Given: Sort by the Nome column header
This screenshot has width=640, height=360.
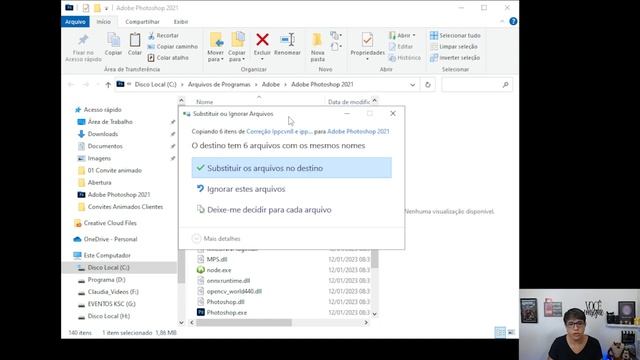Looking at the screenshot, I should pyautogui.click(x=204, y=102).
